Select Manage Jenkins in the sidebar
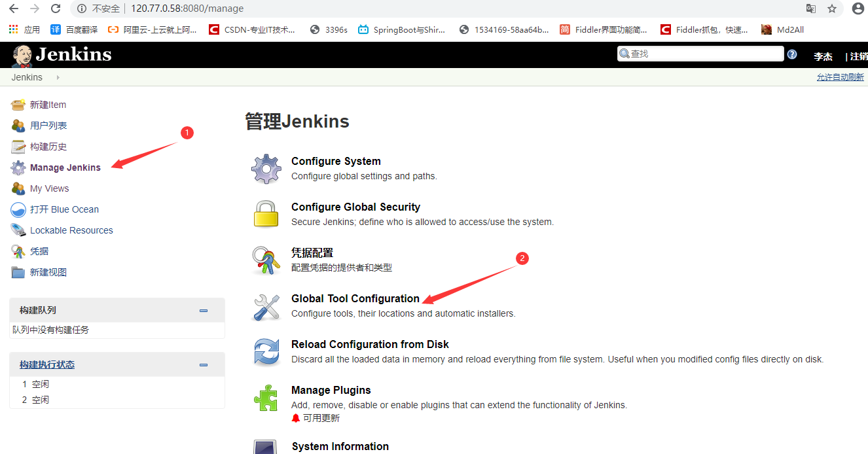Image resolution: width=868 pixels, height=454 pixels. 65,167
